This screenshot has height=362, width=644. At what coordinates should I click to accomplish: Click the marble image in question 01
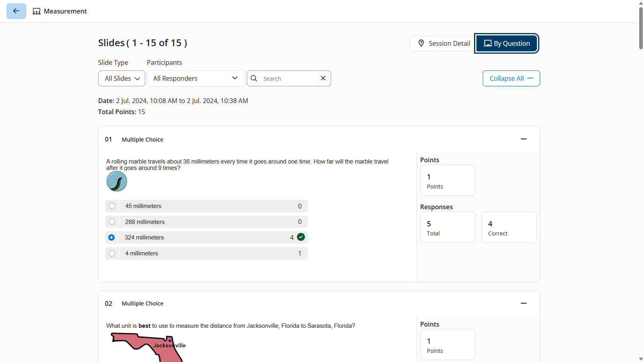117,181
